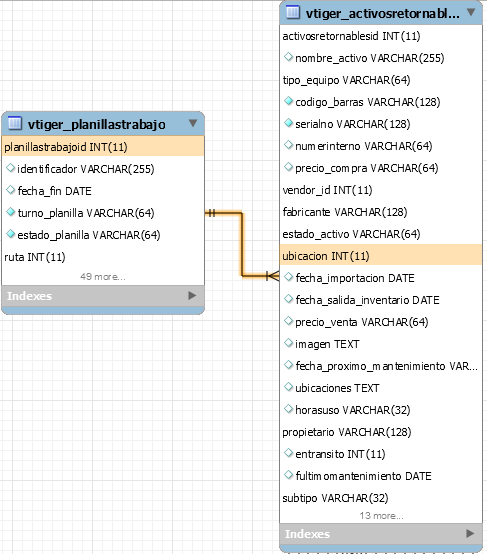
Task: Select the one-to-many relationship connector line
Action: click(x=242, y=244)
